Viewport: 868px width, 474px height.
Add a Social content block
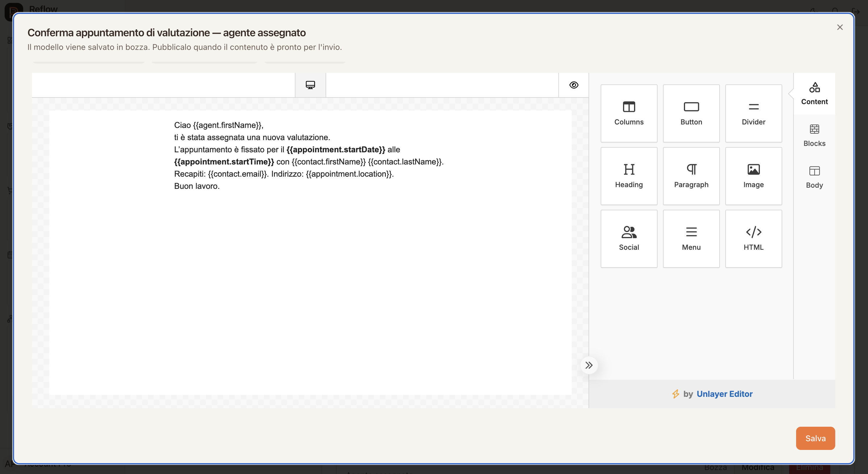[x=629, y=239]
